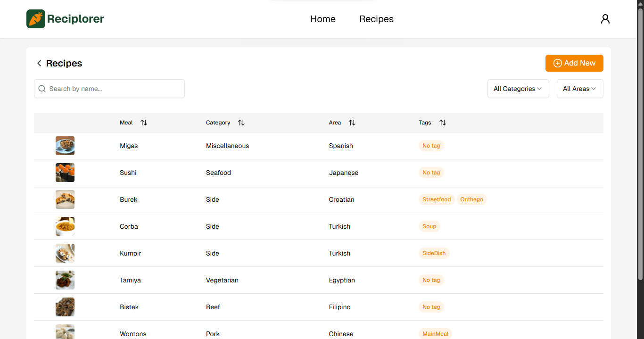Sort the Category column using its sort icon
644x339 pixels.
coord(241,123)
